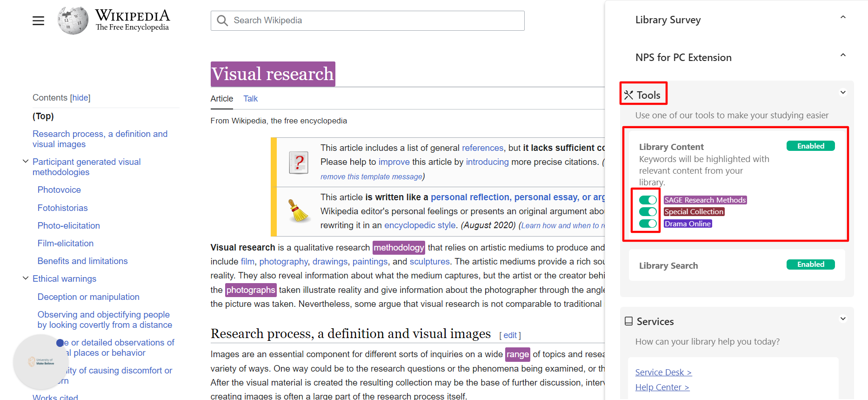The height and width of the screenshot is (400, 868).
Task: Click the Wikipedia globe logo
Action: point(73,20)
